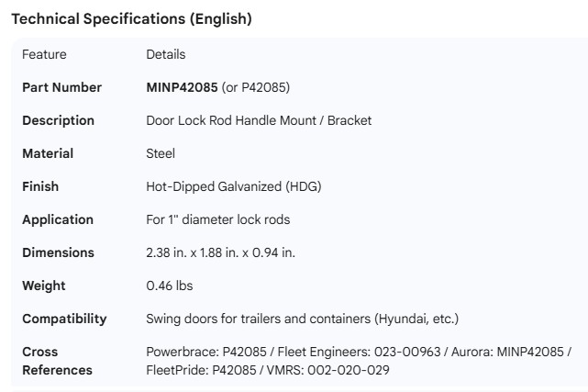Click the 1" diameter lock rods text
Image resolution: width=588 pixels, height=392 pixels.
(240, 219)
